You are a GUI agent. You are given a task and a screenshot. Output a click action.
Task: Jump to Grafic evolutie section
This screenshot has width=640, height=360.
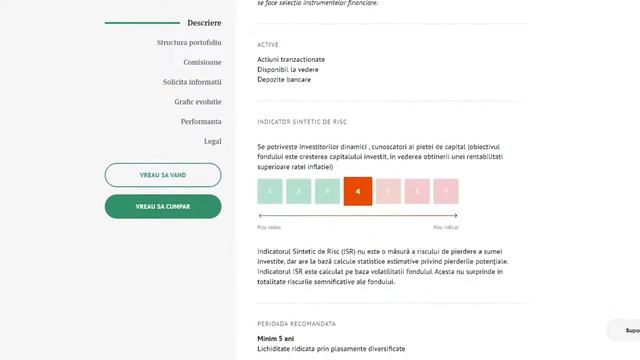(198, 102)
